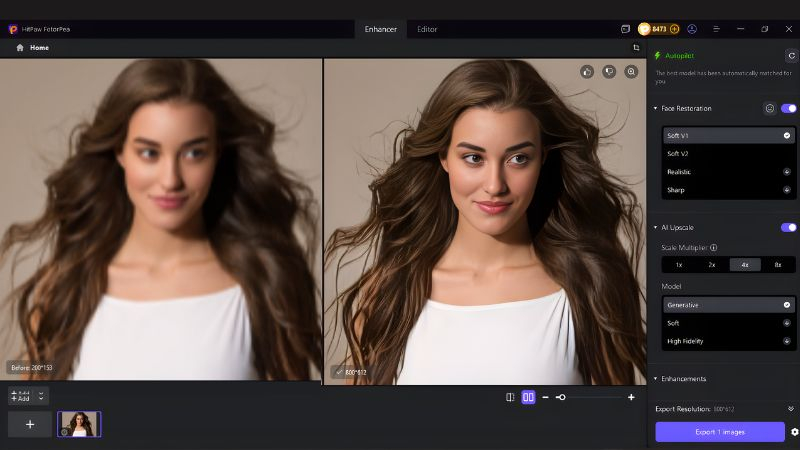Viewport: 800px width, 450px height.
Task: Click the enhanced after image preview
Action: [x=485, y=221]
